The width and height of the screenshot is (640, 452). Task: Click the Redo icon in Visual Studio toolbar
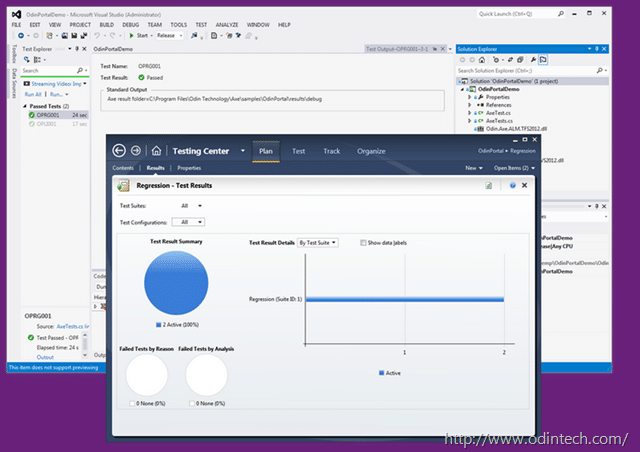[112, 36]
